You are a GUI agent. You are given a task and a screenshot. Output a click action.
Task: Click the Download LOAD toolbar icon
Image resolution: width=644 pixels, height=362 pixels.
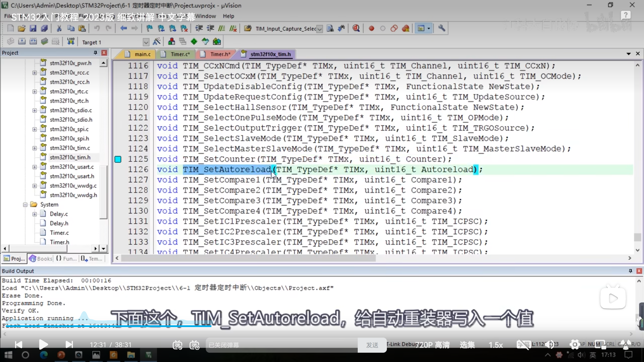click(71, 41)
